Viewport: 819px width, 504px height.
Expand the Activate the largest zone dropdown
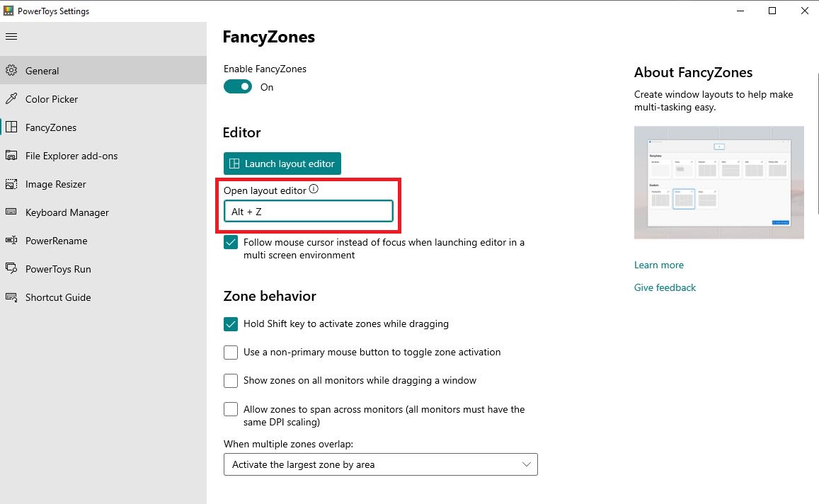[x=380, y=464]
